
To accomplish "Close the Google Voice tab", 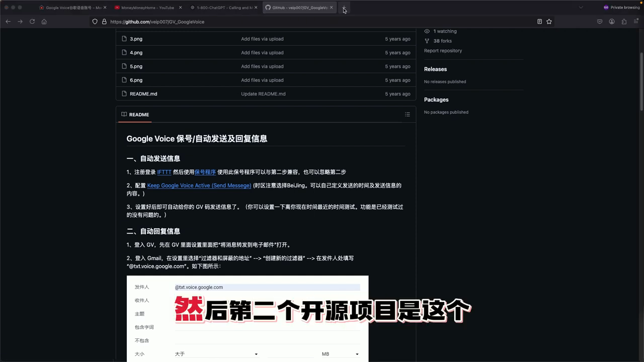I will [105, 8].
